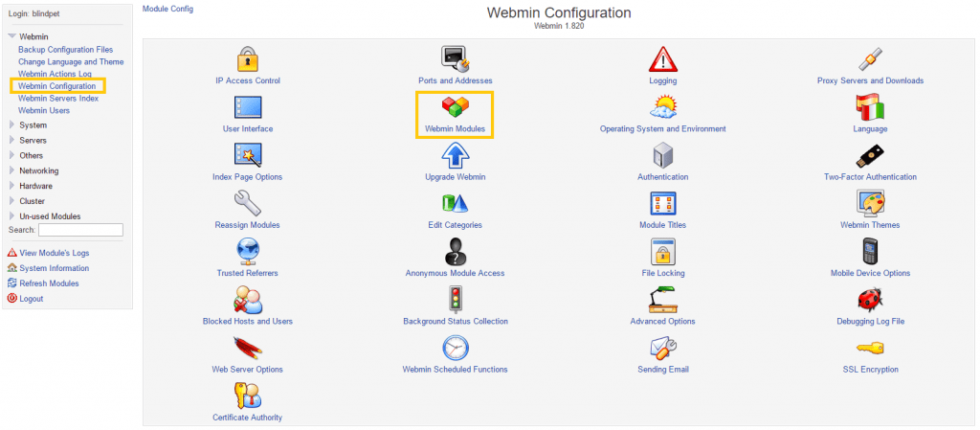The height and width of the screenshot is (430, 980).
Task: Open the Authentication server icon
Action: 662,156
